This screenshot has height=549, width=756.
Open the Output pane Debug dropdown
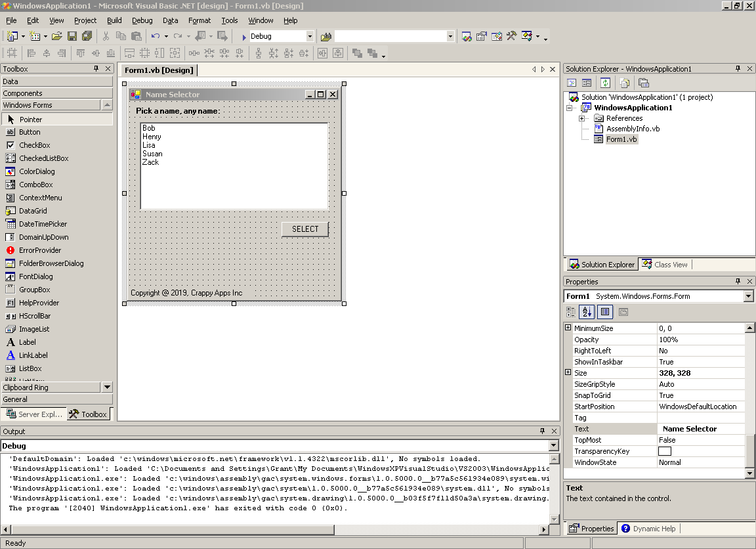pyautogui.click(x=553, y=446)
